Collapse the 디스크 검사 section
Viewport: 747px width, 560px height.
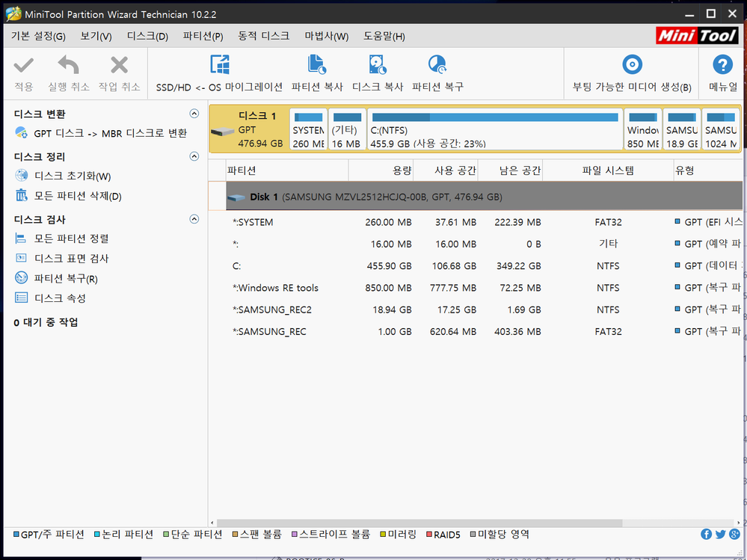pos(194,219)
